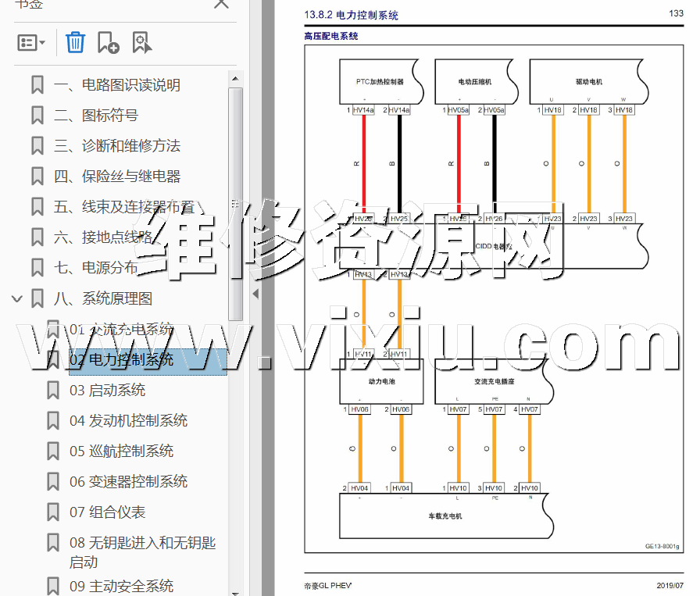Collapse the side panel using the arrow handle

255,294
